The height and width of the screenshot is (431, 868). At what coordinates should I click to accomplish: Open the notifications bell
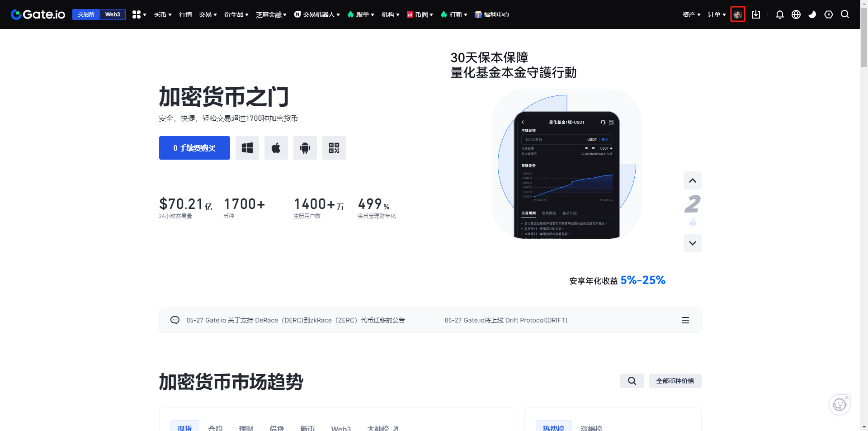pyautogui.click(x=780, y=14)
